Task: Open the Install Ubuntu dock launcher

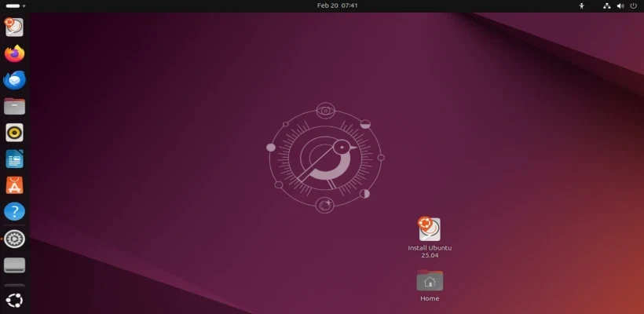Action: click(x=14, y=27)
